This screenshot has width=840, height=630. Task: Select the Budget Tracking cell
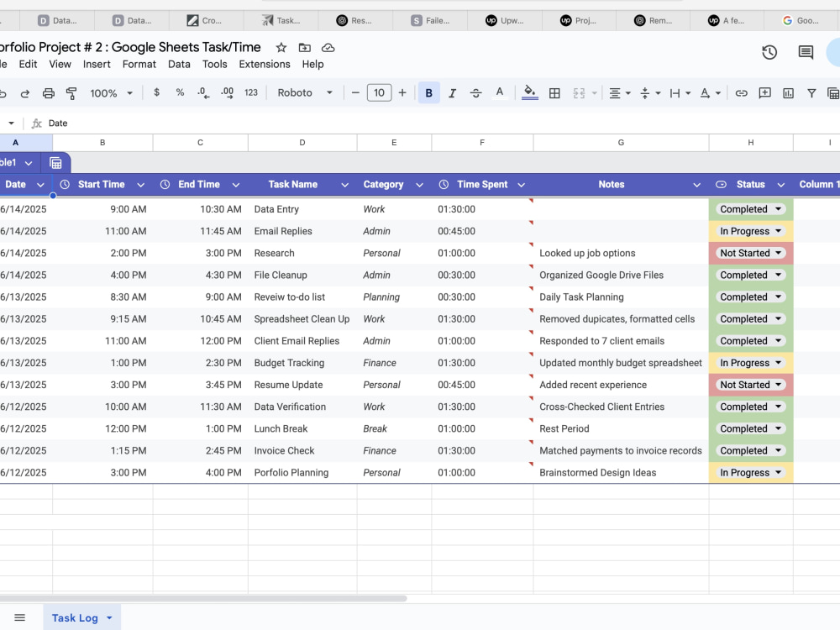[302, 363]
